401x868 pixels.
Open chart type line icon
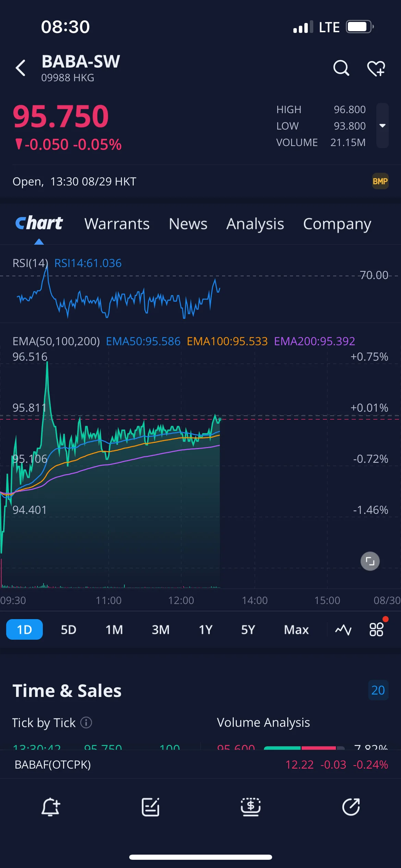click(x=343, y=630)
